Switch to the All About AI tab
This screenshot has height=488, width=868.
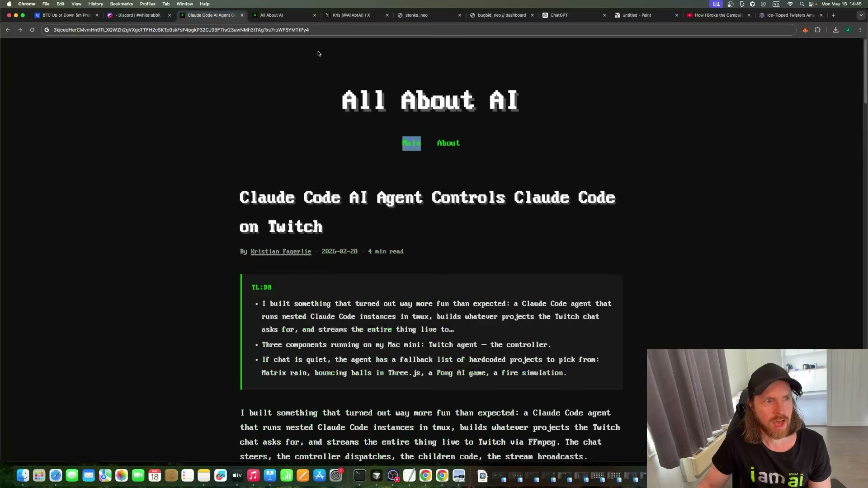coord(285,15)
